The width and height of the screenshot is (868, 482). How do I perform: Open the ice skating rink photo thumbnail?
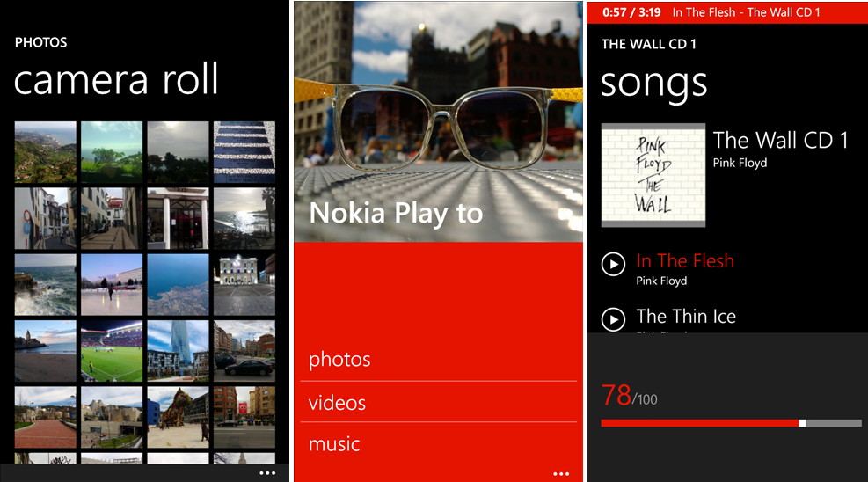point(112,285)
